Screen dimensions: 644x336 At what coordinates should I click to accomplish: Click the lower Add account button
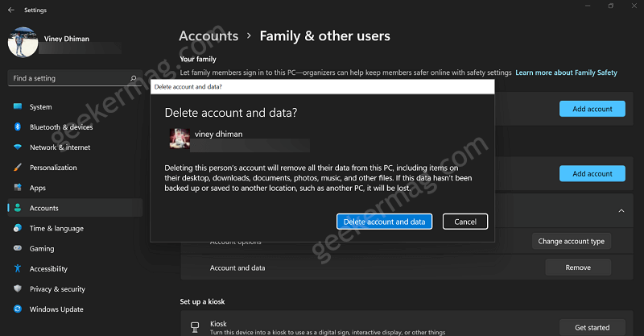click(x=592, y=173)
